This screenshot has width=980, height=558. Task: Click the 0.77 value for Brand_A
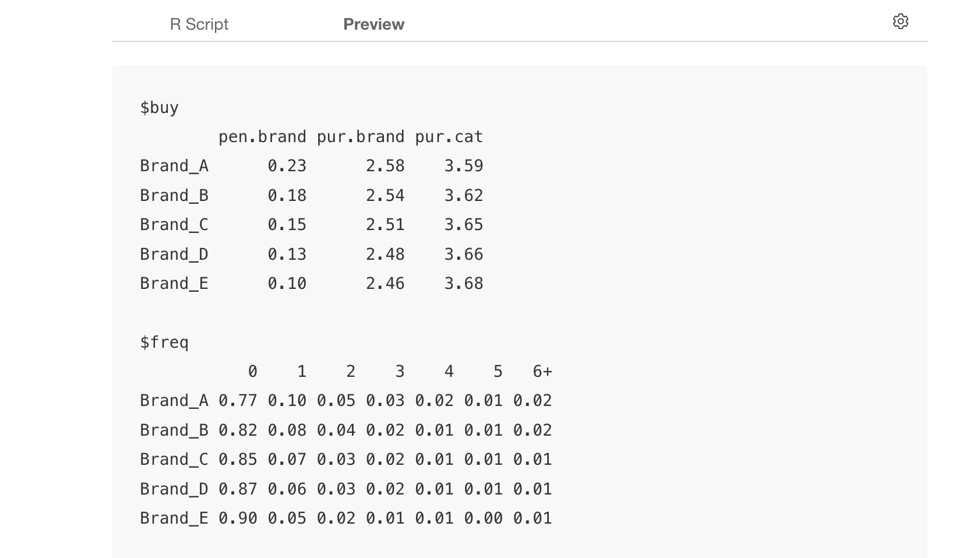pos(238,401)
